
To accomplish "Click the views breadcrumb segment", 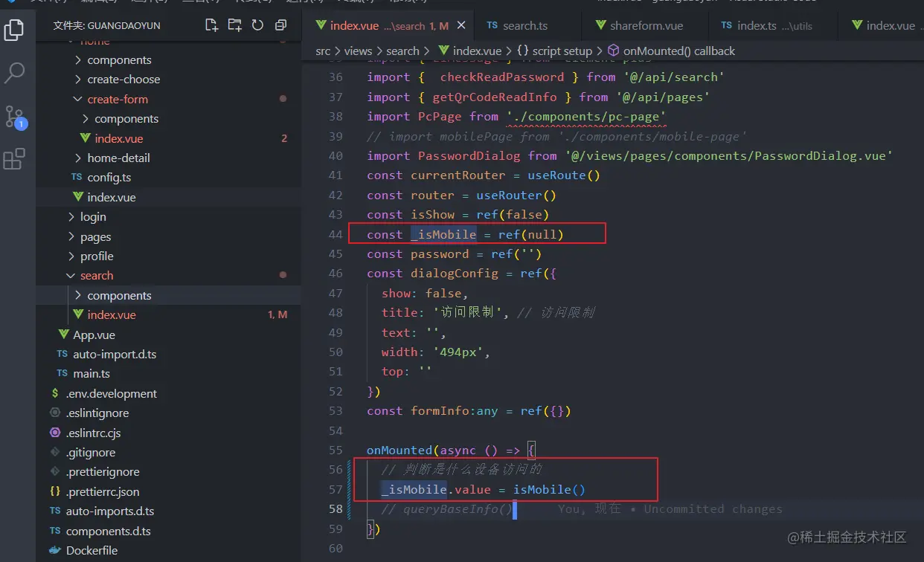I will point(358,51).
